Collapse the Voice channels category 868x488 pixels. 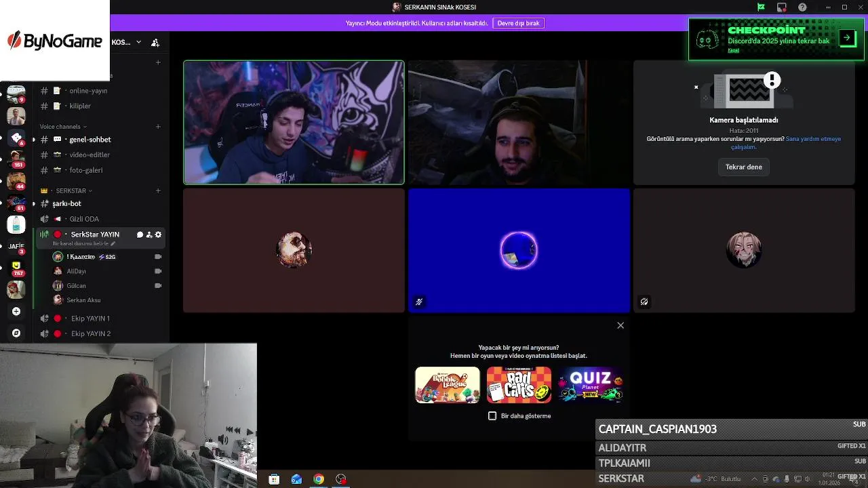[63, 127]
